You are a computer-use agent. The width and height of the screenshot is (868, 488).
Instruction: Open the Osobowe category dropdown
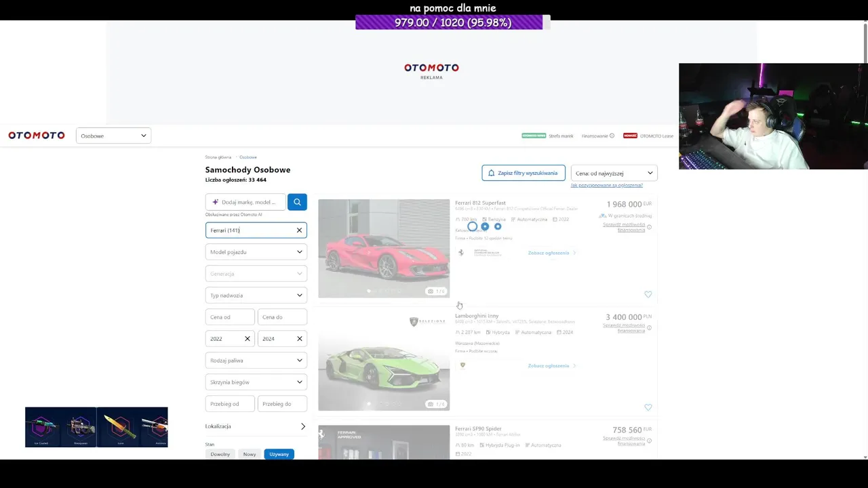click(113, 136)
